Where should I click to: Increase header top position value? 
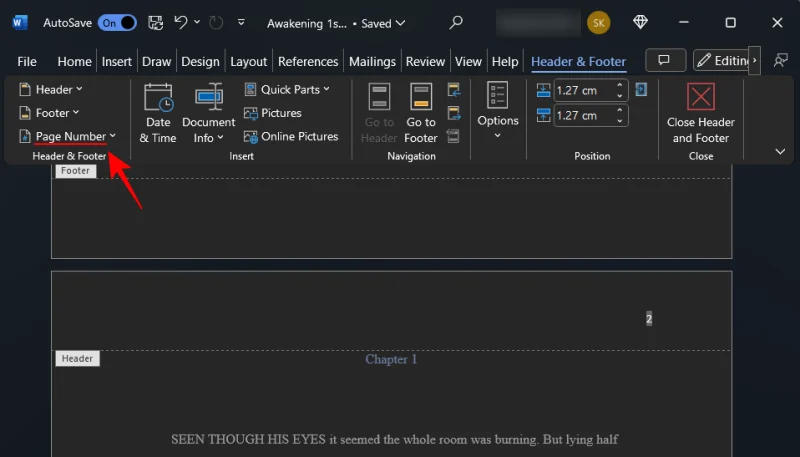pos(620,86)
